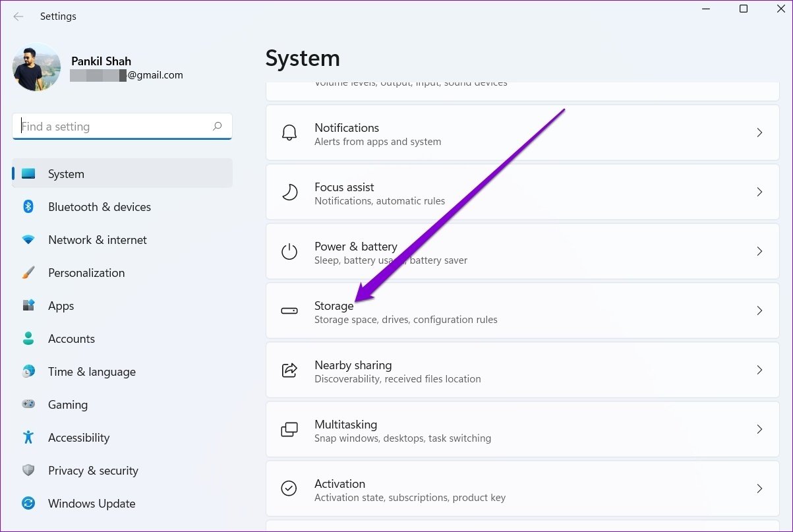
Task: Click the Multitasking windows icon
Action: 289,429
